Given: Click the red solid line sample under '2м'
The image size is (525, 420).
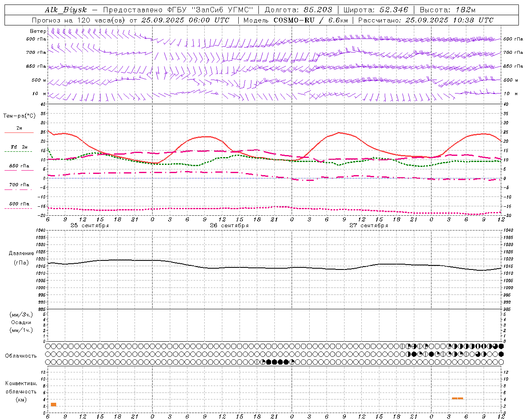Looking at the screenshot, I should pyautogui.click(x=19, y=133).
